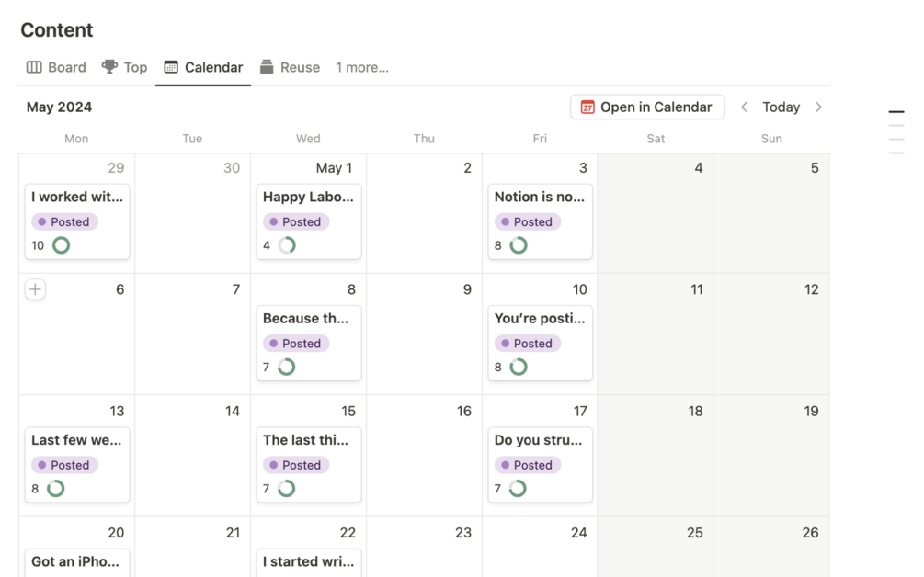Open the 'You're posti...' card on May 10
This screenshot has height=577, width=924.
(539, 319)
